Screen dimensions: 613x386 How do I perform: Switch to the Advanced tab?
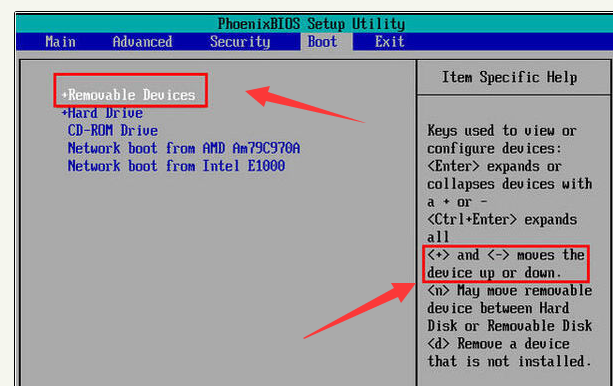coord(142,41)
